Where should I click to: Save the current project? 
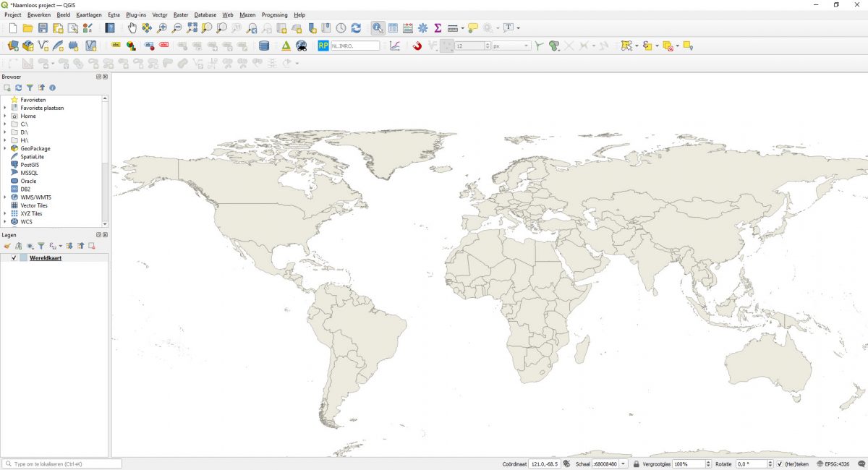[x=43, y=27]
